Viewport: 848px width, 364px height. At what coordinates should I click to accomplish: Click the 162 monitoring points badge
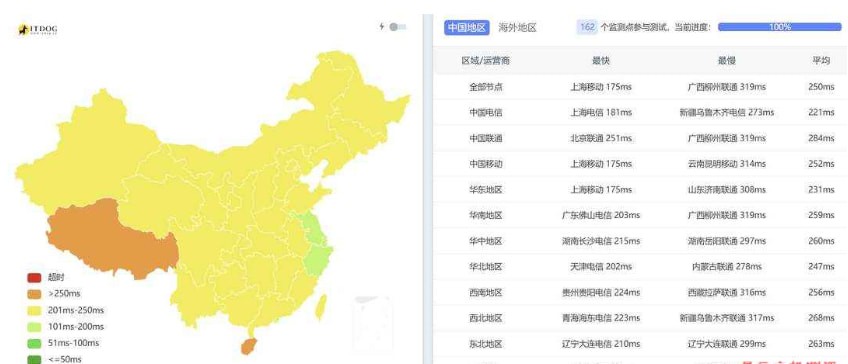click(587, 27)
